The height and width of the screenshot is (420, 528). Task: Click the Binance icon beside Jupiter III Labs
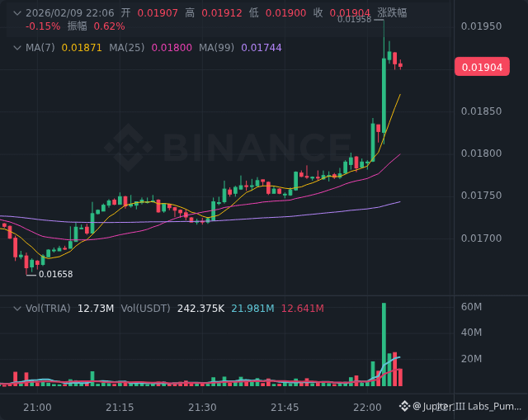click(405, 406)
